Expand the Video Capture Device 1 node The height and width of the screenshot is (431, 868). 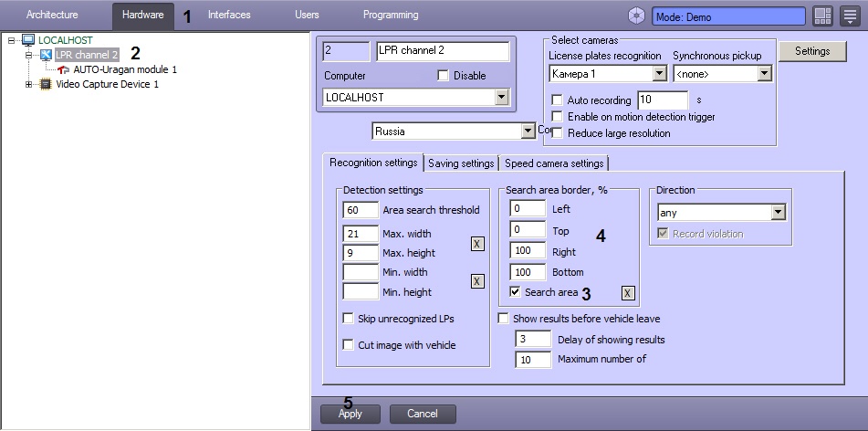coord(29,84)
